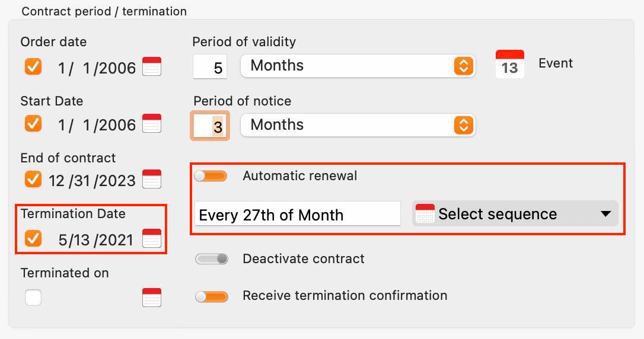The image size is (644, 339).
Task: Click the Period of validity number field
Action: (210, 66)
